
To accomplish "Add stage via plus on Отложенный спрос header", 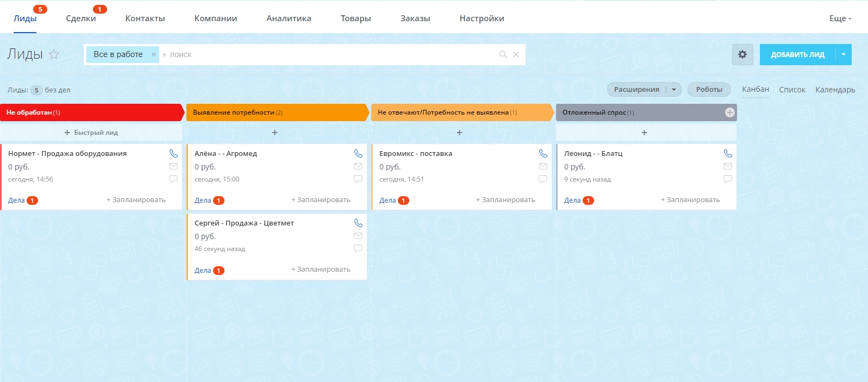I will 729,112.
